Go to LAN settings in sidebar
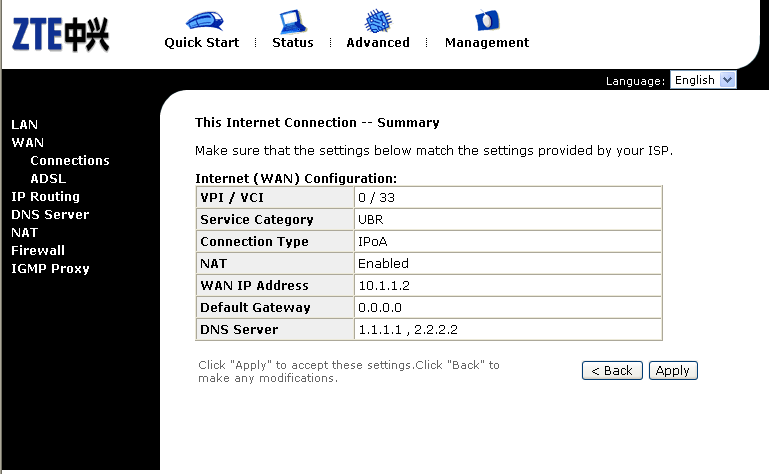The image size is (769, 474). click(25, 125)
